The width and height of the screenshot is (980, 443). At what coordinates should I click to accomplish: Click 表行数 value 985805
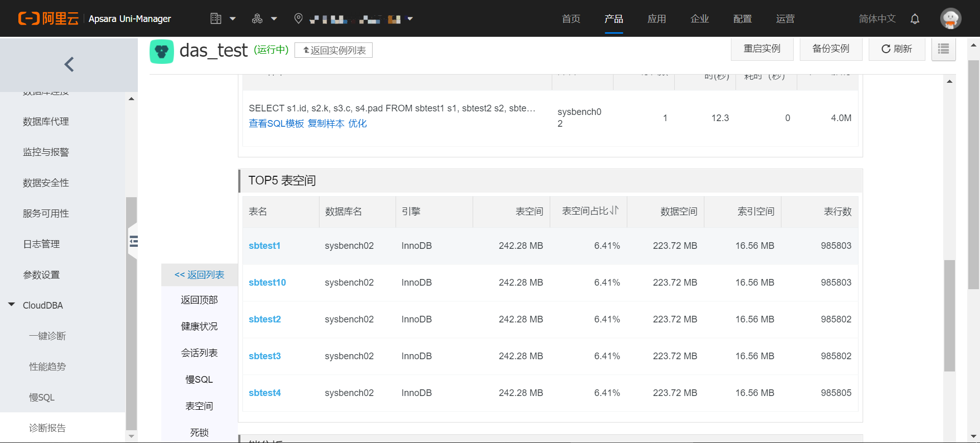pyautogui.click(x=836, y=393)
